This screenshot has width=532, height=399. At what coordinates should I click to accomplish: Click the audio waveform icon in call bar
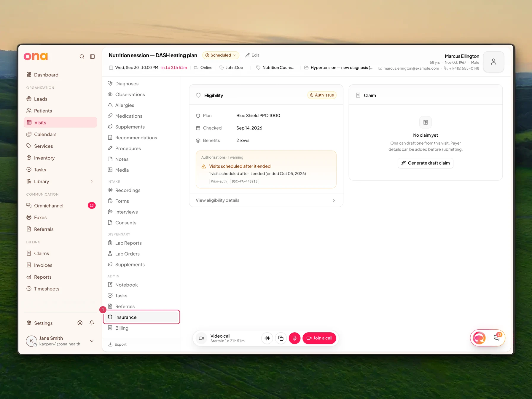[267, 338]
